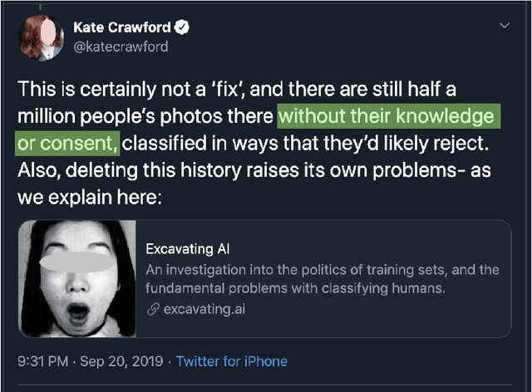Open the tweet options chevron menu

point(504,27)
